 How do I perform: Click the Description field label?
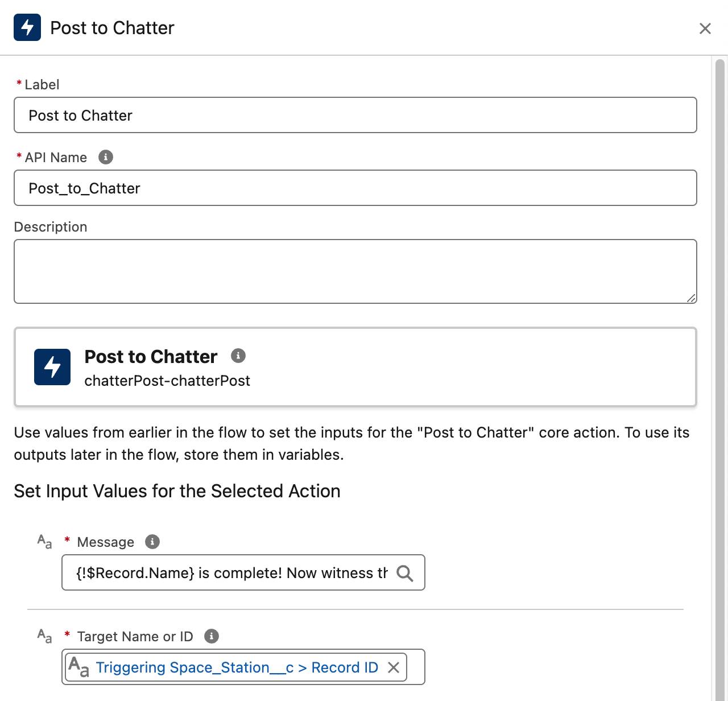[x=51, y=226]
